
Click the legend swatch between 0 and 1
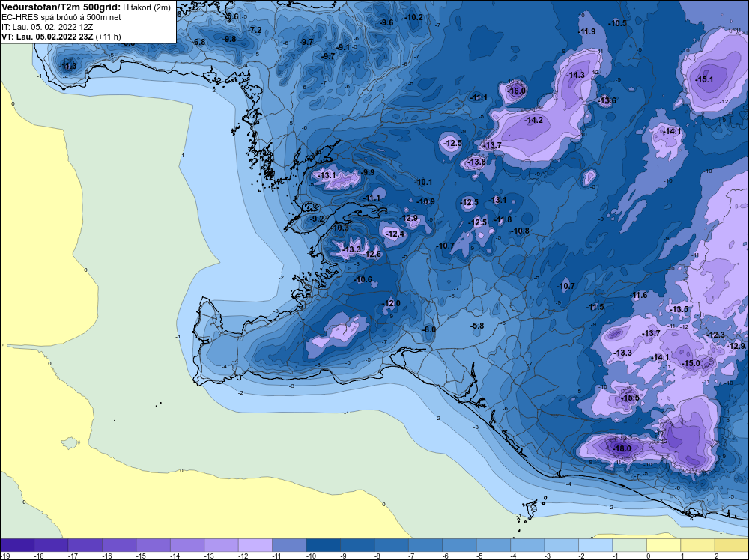tap(663, 545)
